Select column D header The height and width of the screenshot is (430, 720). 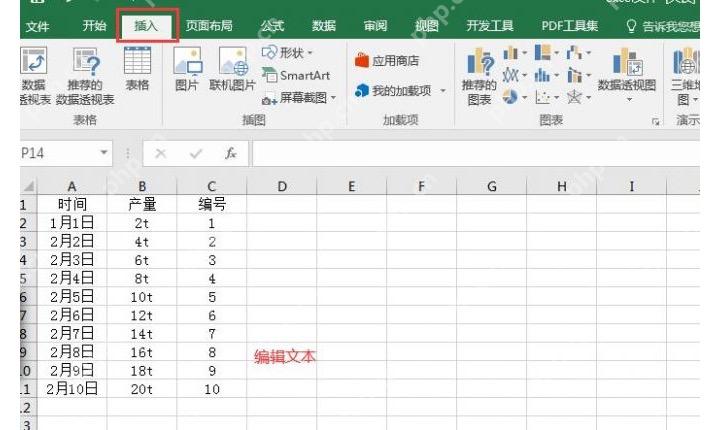[x=282, y=186]
